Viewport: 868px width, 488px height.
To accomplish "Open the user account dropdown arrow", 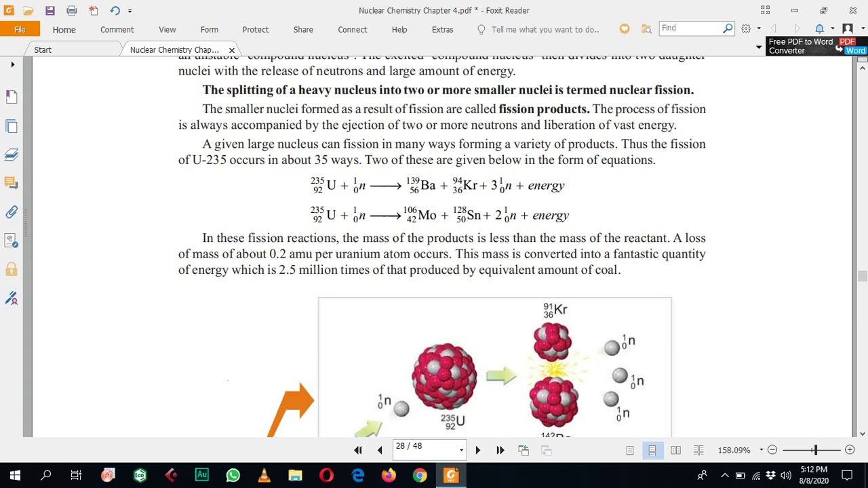I will pyautogui.click(x=863, y=28).
